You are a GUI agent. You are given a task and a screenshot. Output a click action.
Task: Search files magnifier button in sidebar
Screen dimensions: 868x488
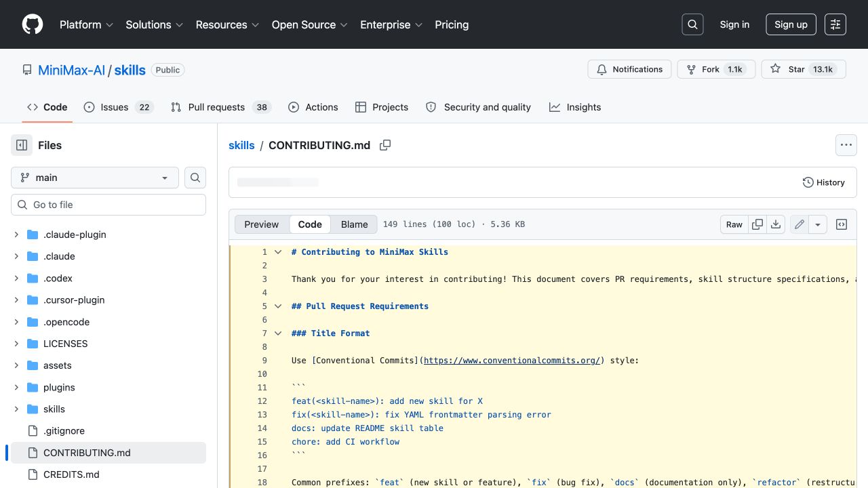pyautogui.click(x=195, y=178)
